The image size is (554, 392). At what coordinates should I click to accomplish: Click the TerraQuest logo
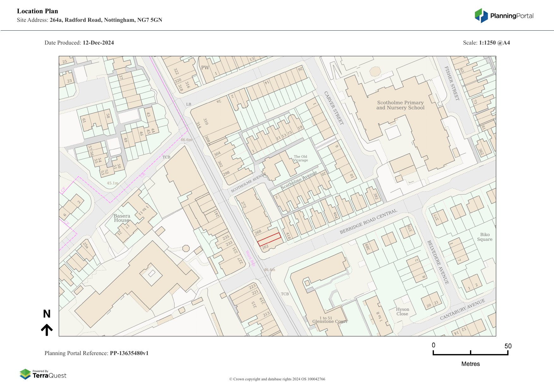pos(43,374)
